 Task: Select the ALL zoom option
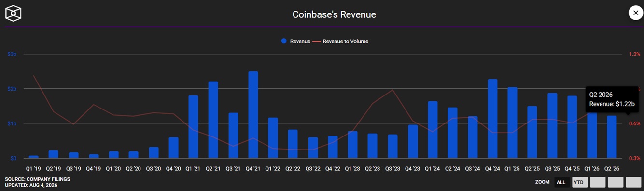point(561,182)
